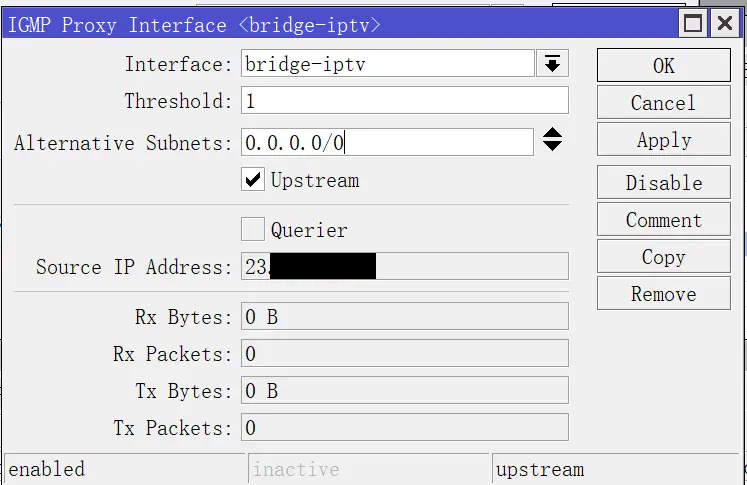Open the Interface dropdown arrow

552,63
